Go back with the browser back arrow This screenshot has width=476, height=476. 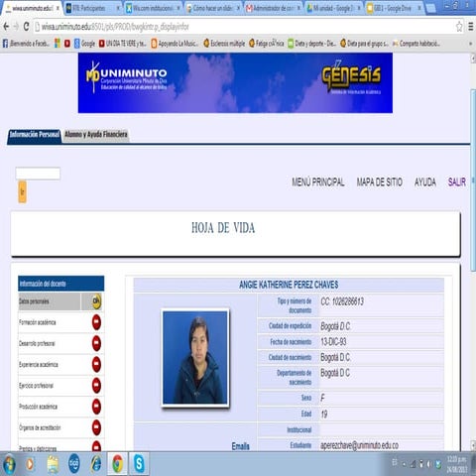[6, 27]
